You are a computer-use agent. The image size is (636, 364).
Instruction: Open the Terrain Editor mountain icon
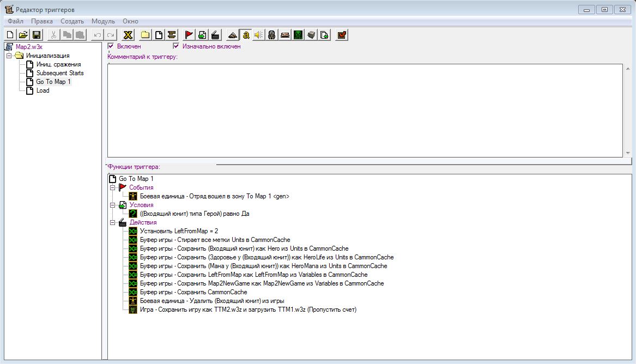[233, 35]
